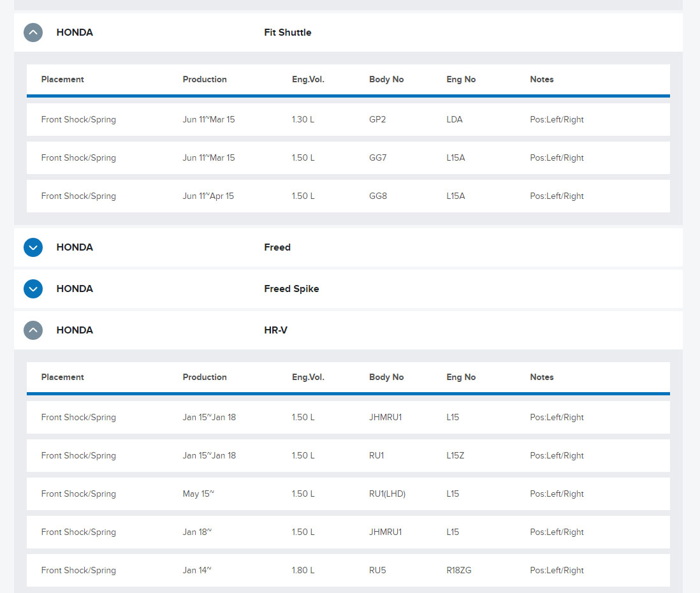This screenshot has width=700, height=593.
Task: Click the HR-V model name
Action: (x=275, y=330)
